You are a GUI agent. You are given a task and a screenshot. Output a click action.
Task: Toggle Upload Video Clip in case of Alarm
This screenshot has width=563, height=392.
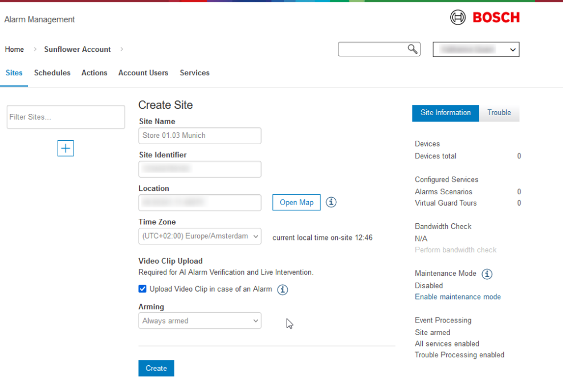pos(142,289)
